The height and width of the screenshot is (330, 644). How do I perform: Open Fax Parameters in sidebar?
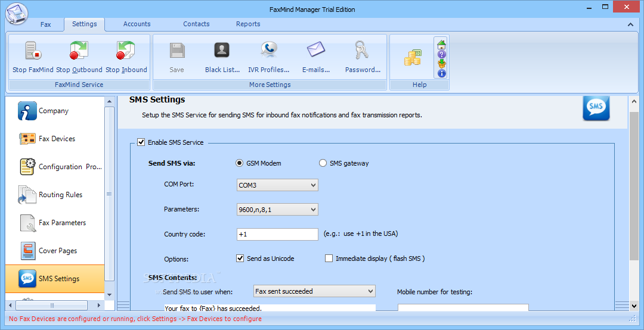coord(55,222)
